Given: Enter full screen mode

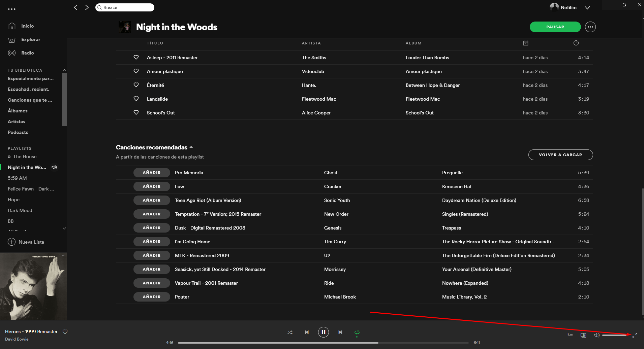Looking at the screenshot, I should coord(635,335).
